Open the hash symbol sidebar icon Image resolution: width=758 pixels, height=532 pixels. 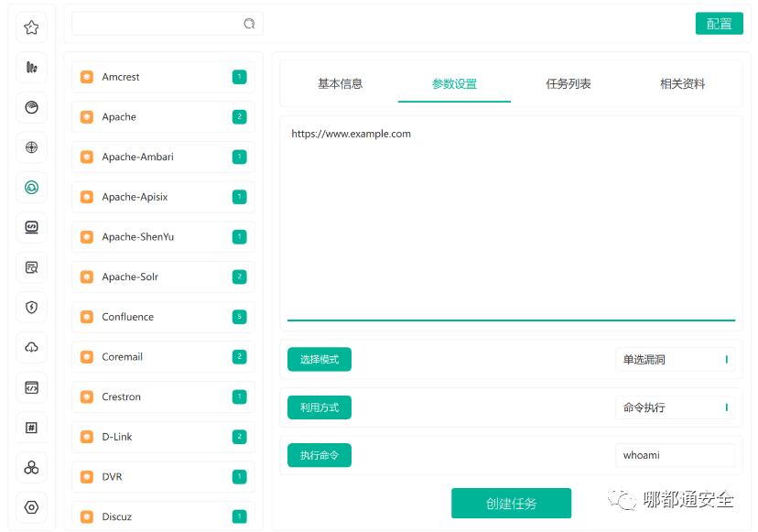click(31, 428)
